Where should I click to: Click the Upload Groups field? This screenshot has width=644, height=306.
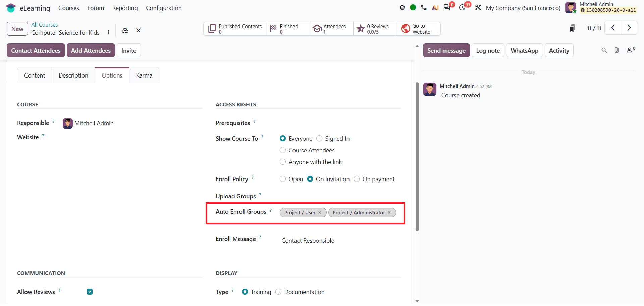[340, 196]
